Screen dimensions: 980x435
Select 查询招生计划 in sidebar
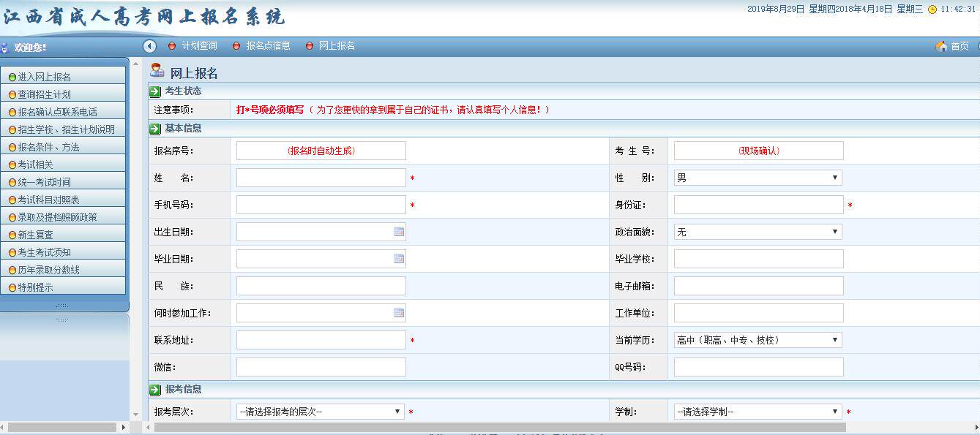(x=64, y=94)
